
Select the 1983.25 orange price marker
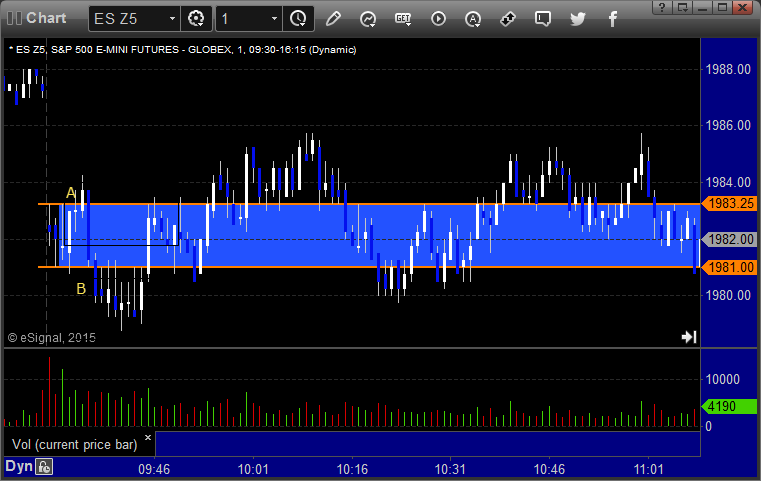[x=729, y=203]
